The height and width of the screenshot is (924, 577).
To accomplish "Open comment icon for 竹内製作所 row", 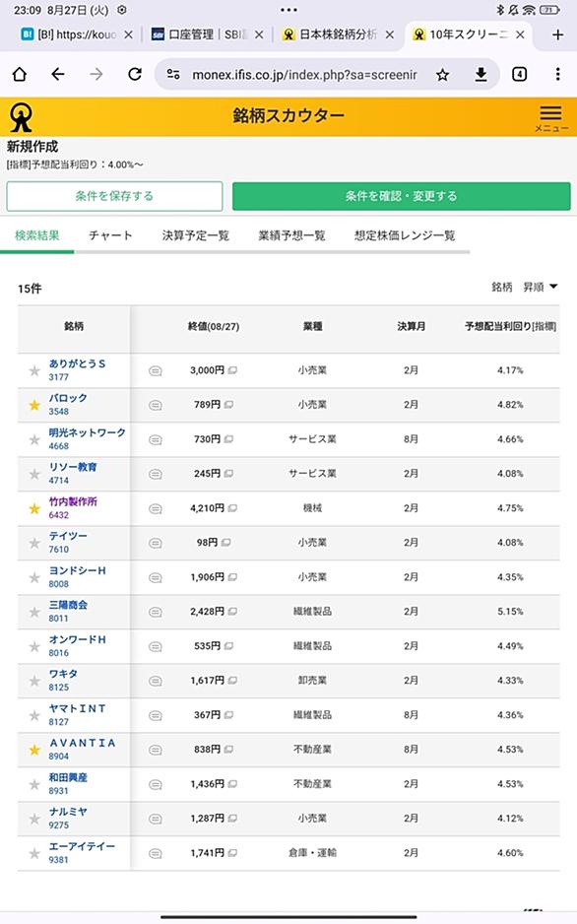I will point(156,508).
